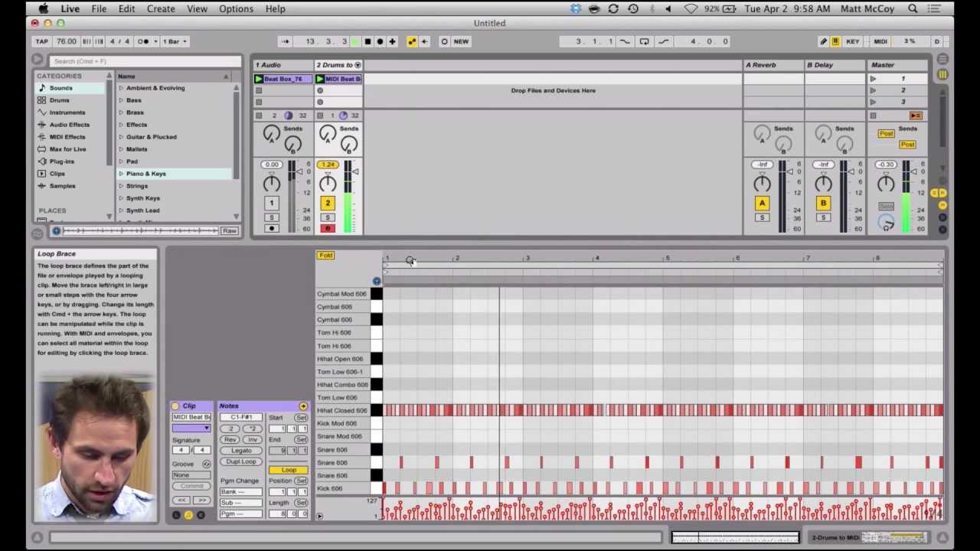Select the Audio Effects category
Viewport: 980px width, 551px height.
click(69, 125)
